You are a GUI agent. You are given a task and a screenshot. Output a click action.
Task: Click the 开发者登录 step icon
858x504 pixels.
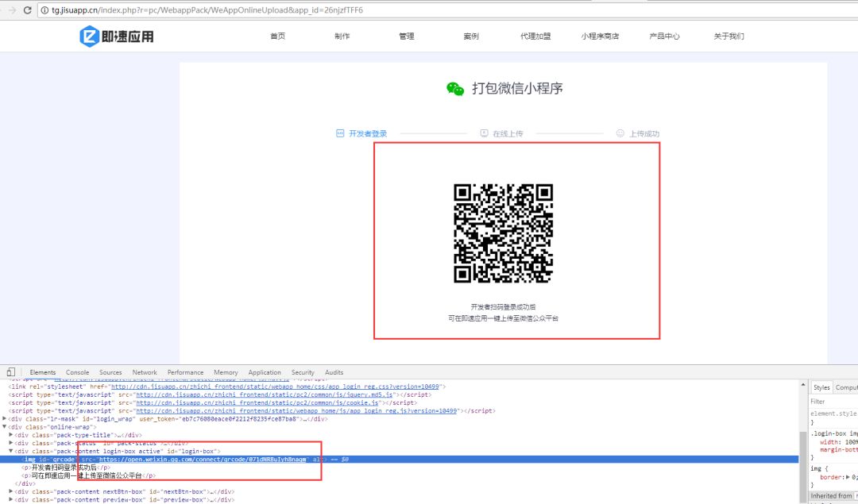(x=340, y=133)
